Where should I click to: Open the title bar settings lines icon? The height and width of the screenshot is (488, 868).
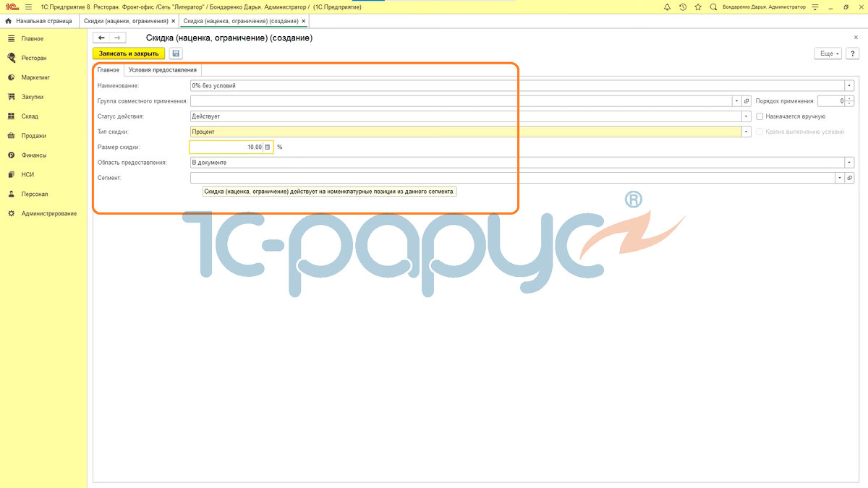point(815,7)
